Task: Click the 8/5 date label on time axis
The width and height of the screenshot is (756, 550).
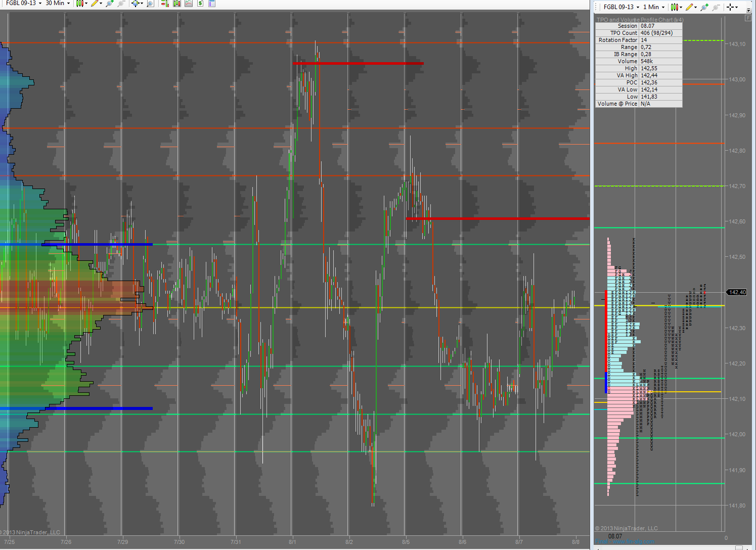Action: pyautogui.click(x=406, y=542)
